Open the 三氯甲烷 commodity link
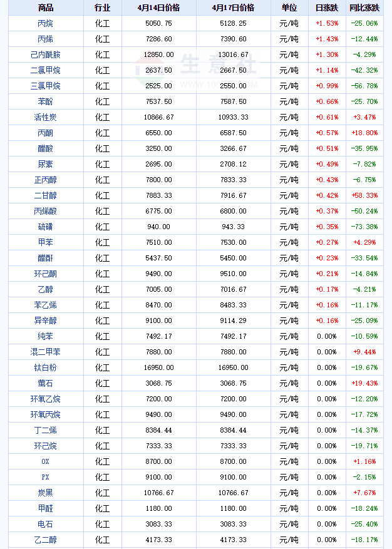 46,86
